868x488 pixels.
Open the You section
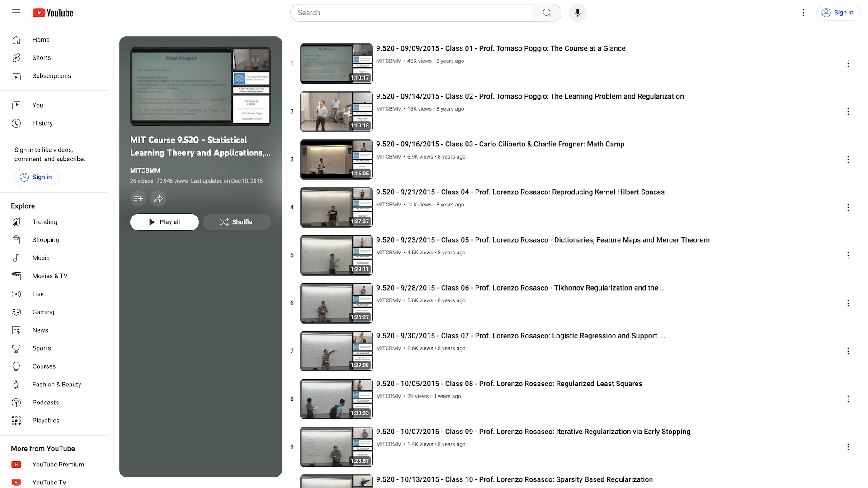[x=54, y=105]
